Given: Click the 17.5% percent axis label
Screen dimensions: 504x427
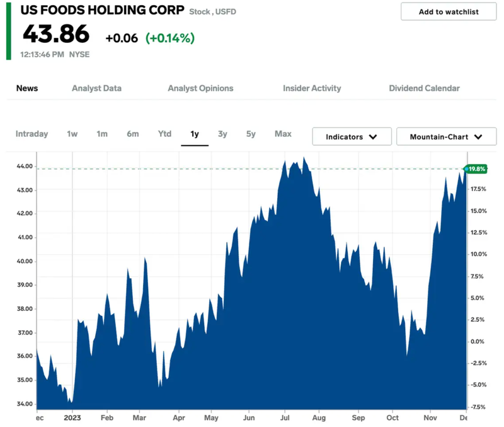Looking at the screenshot, I should pos(478,189).
